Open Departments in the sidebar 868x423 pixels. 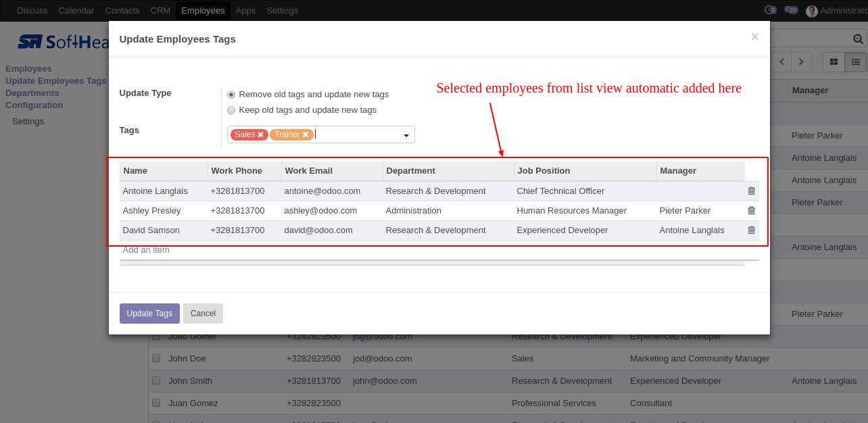click(32, 93)
